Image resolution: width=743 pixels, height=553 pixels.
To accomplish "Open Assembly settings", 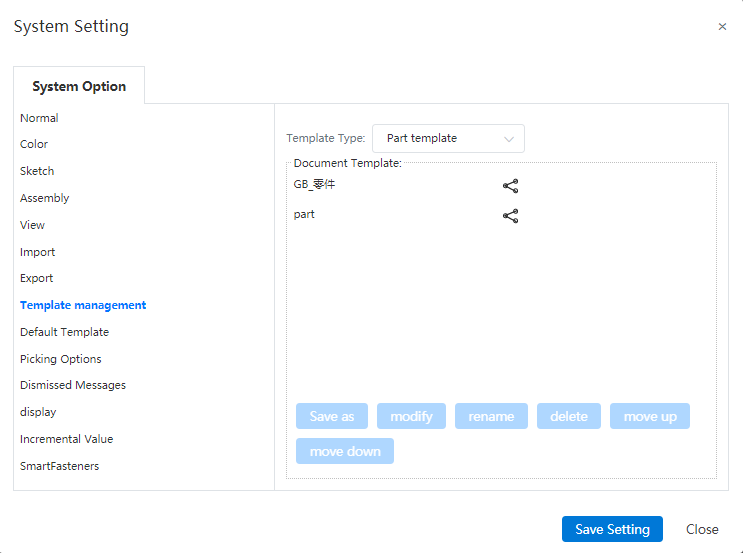I will coord(45,198).
